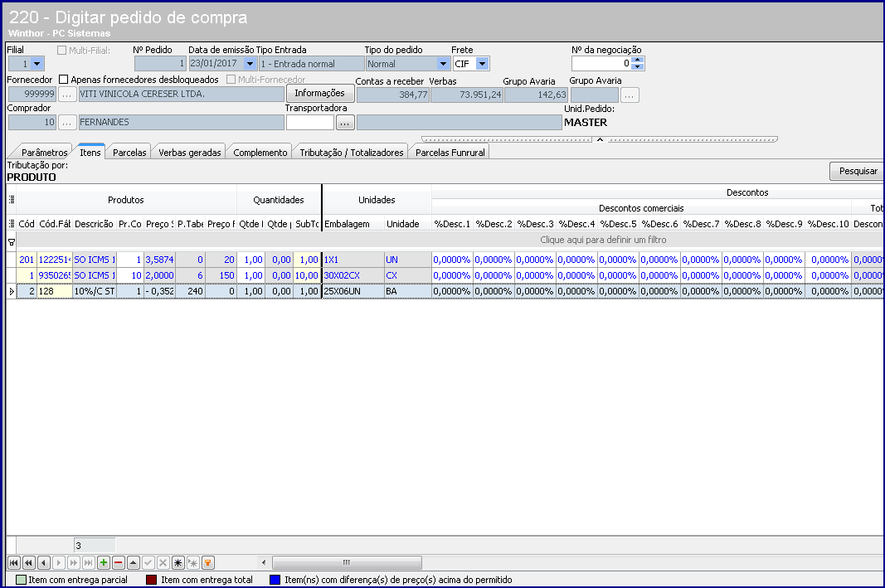Viewport: 885px width, 588px height.
Task: Click unit cell 'BA' in row 128
Action: [x=407, y=291]
